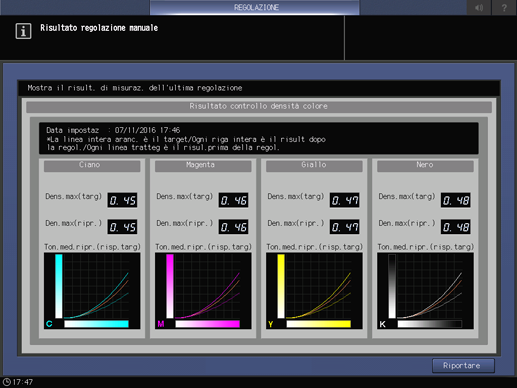517x388 pixels.
Task: Click the white K letter icon
Action: pos(383,324)
